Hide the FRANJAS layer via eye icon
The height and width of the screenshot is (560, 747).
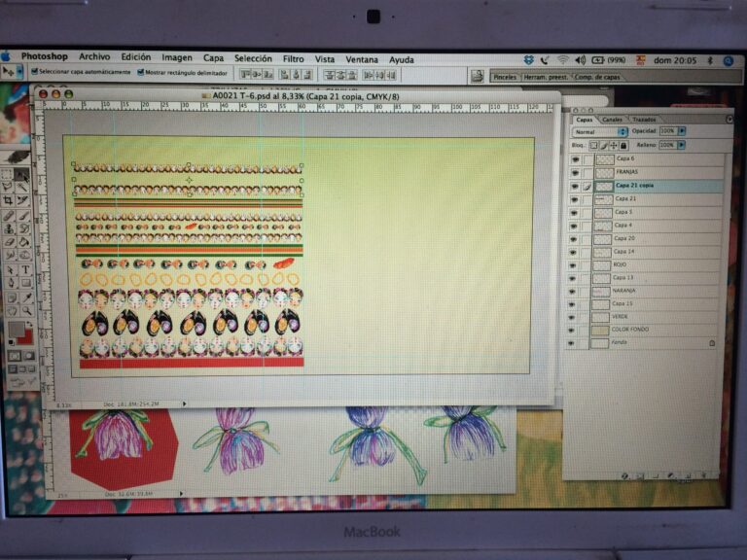tap(575, 172)
